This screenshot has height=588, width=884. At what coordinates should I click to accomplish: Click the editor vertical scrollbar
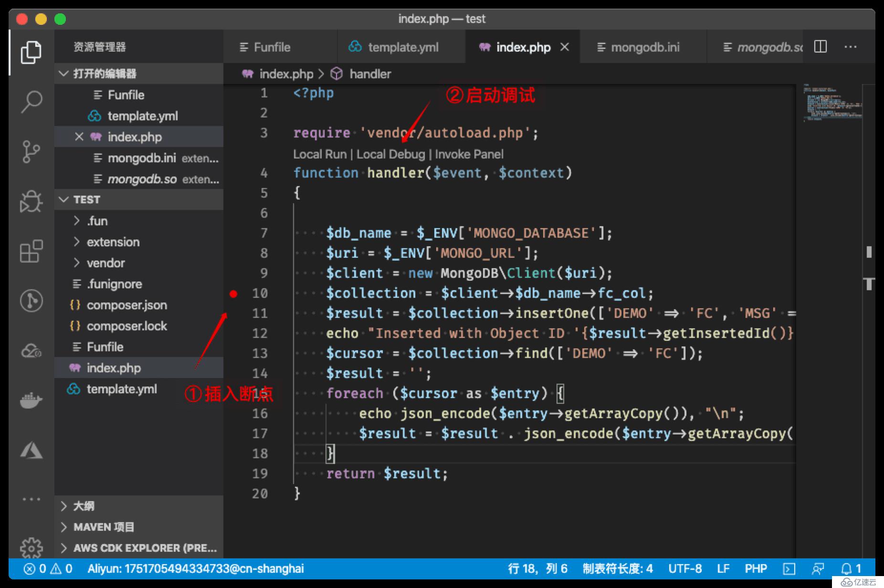pyautogui.click(x=869, y=321)
